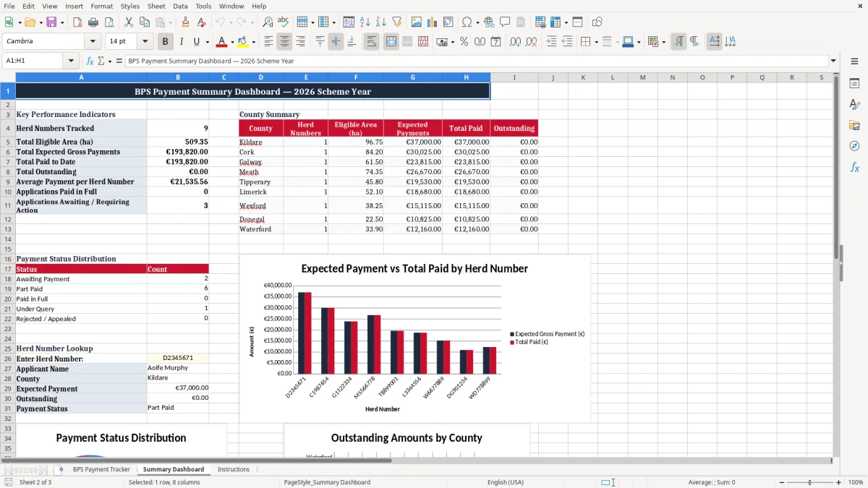868x488 pixels.
Task: Open the Function Wizard fx icon
Action: [90, 61]
